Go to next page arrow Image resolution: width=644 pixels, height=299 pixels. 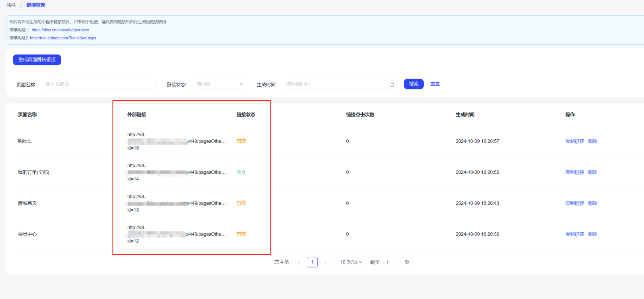[x=326, y=262]
